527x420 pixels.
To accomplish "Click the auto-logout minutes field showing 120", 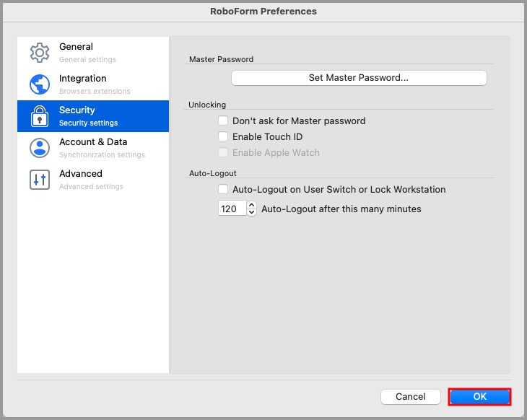I will 232,209.
